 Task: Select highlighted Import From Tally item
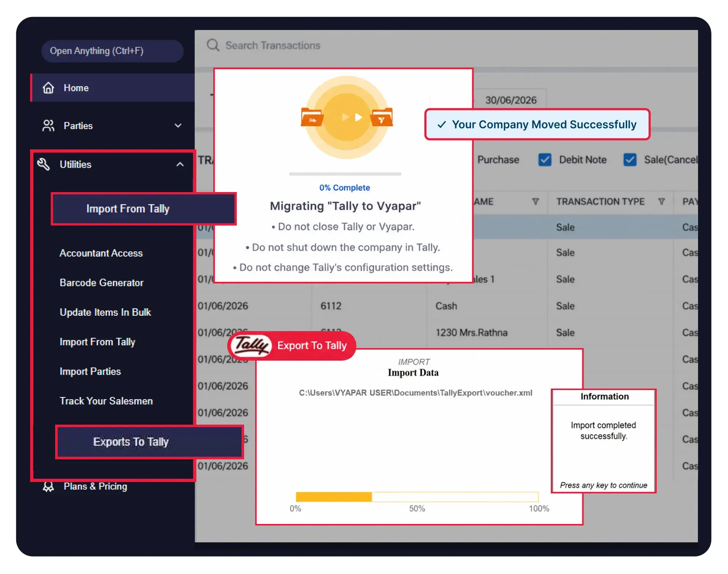point(144,209)
